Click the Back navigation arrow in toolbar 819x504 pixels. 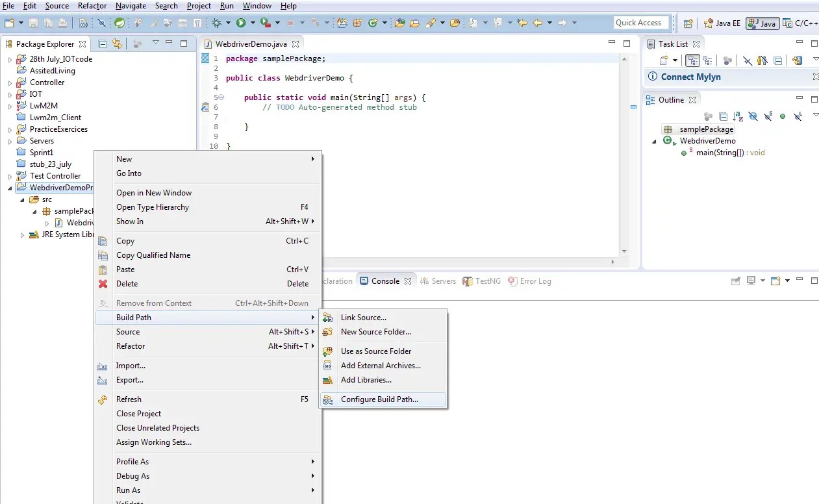(538, 23)
